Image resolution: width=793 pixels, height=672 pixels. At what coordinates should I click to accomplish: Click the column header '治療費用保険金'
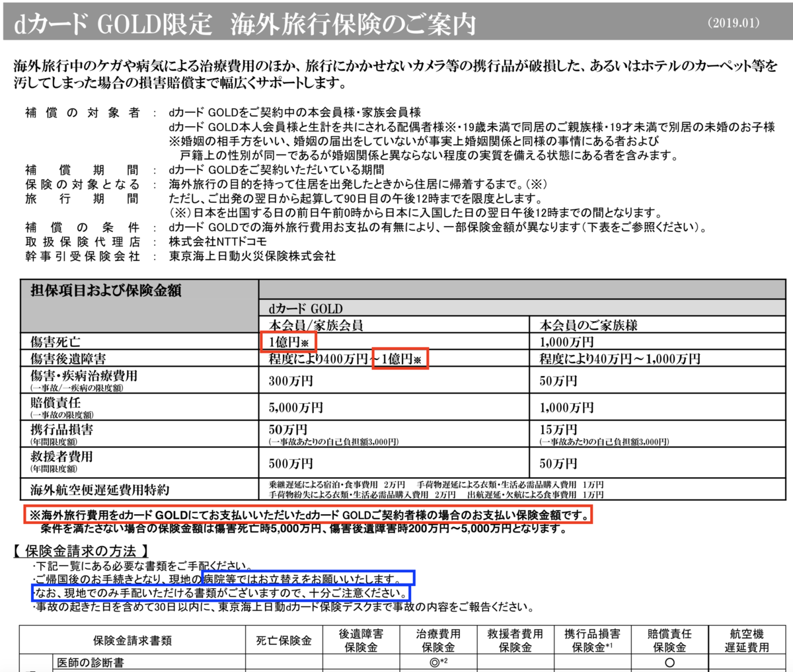click(x=438, y=640)
